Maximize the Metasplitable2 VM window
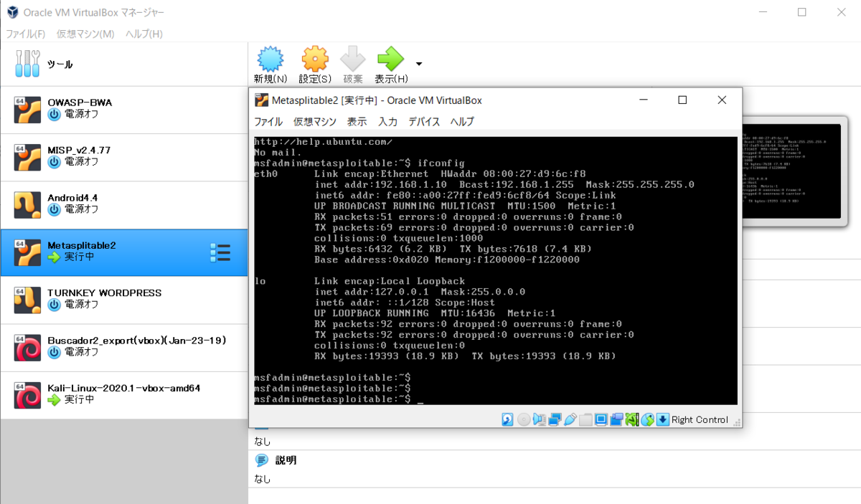 [x=683, y=100]
